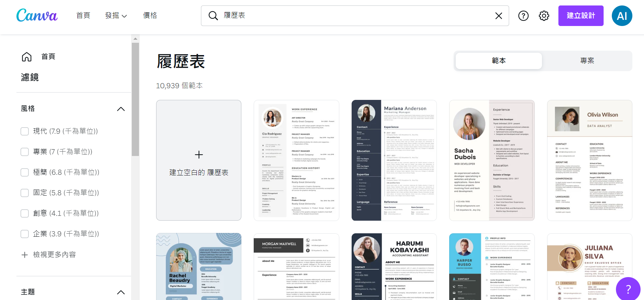Image resolution: width=644 pixels, height=300 pixels.
Task: Check the 現代 style filter
Action: [25, 131]
